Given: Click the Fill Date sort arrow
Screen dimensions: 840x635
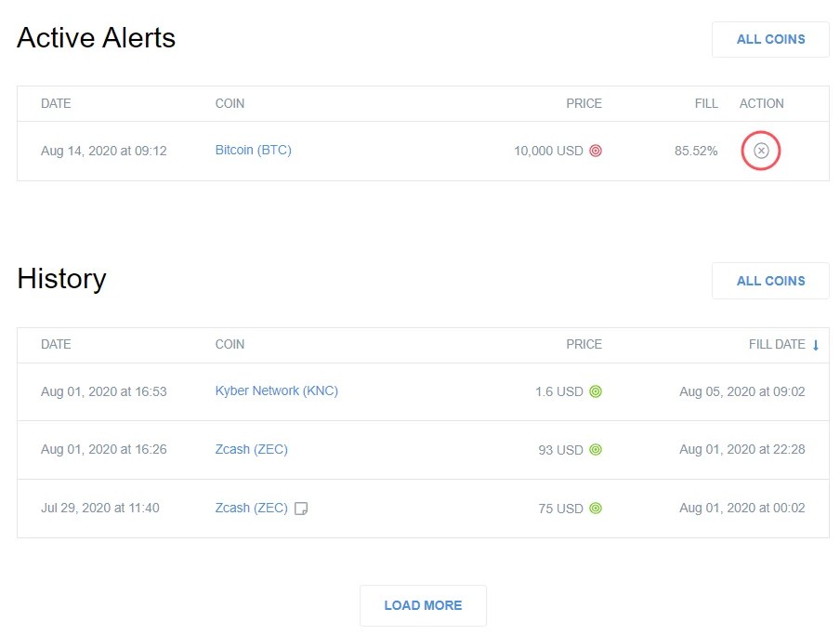Looking at the screenshot, I should (x=816, y=345).
